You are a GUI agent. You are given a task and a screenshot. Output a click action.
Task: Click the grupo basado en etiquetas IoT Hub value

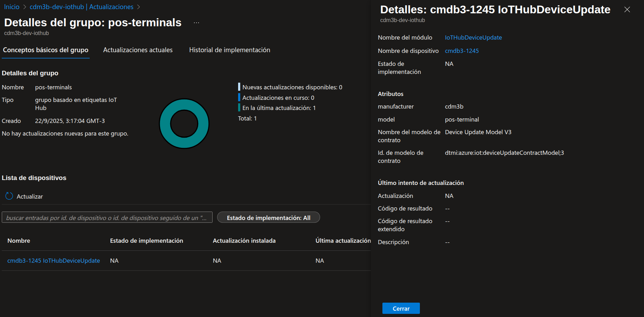click(x=76, y=104)
